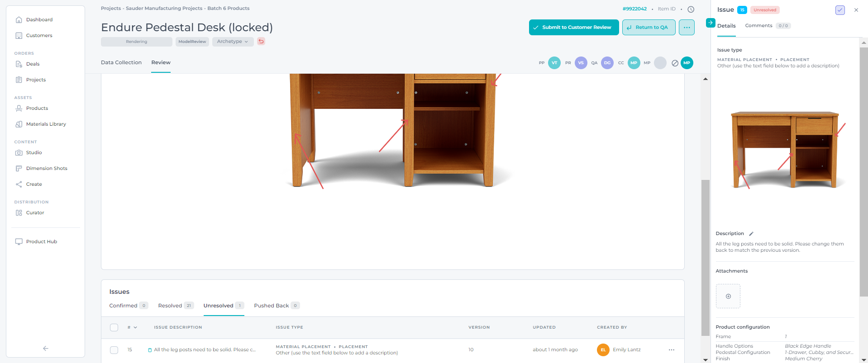The width and height of the screenshot is (868, 363).
Task: Expand the Archetype dropdown
Action: click(233, 42)
